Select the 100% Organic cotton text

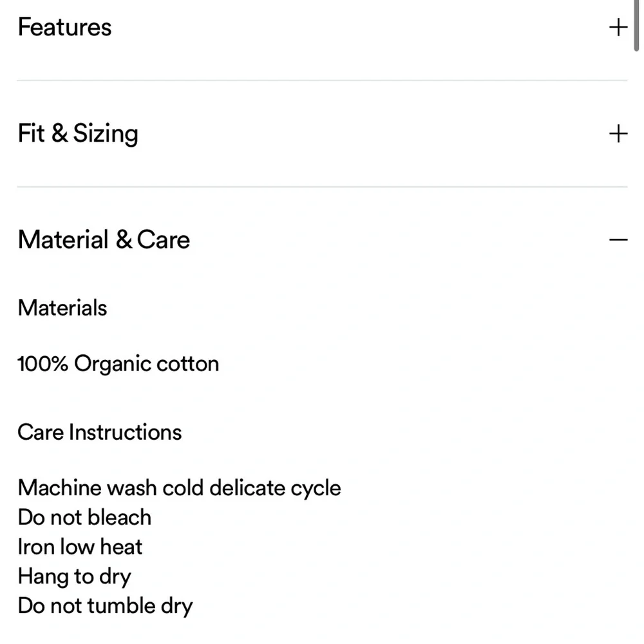coord(118,364)
